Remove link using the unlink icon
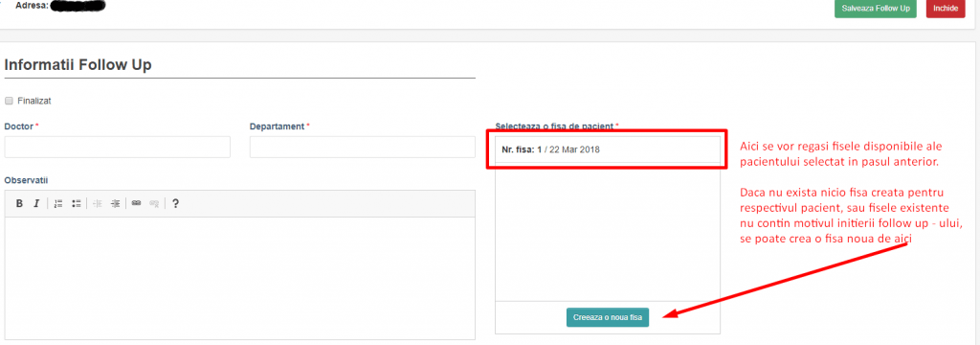980x345 pixels. [154, 203]
